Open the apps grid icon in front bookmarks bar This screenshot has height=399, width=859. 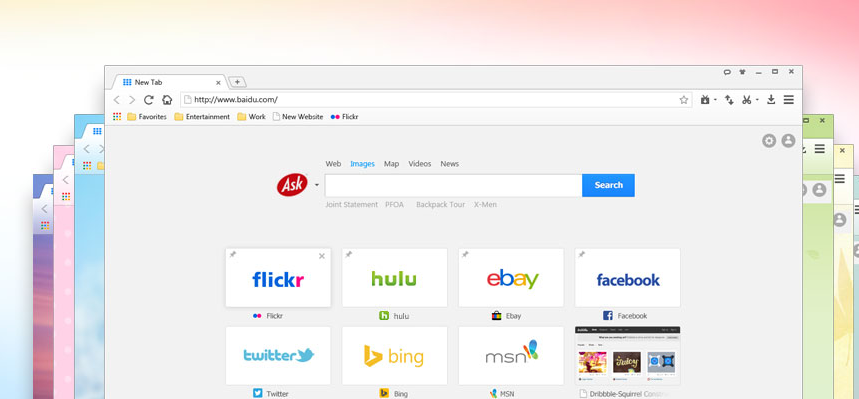coord(117,116)
